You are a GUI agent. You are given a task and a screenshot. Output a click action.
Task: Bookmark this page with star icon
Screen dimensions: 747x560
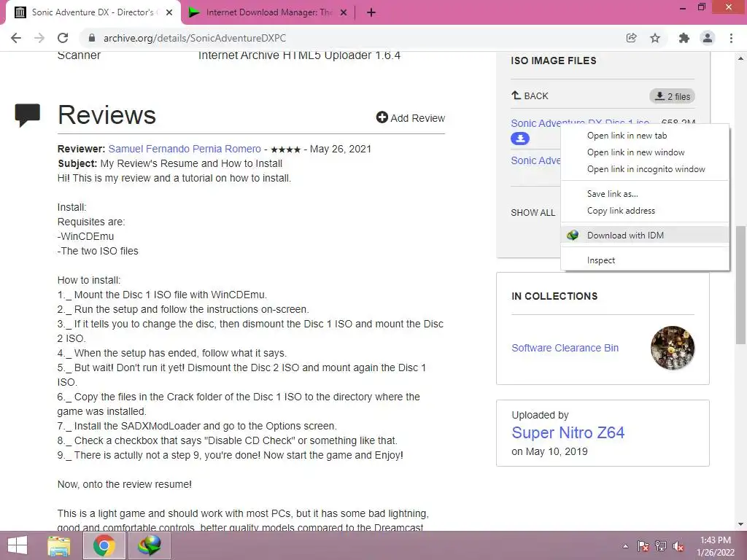(x=655, y=38)
